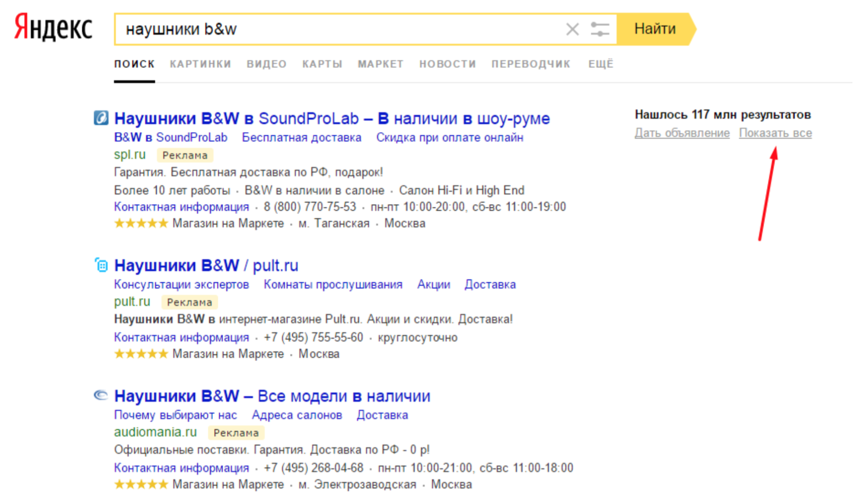Click star rating of the pult.ru result
864x504 pixels.
tap(141, 354)
